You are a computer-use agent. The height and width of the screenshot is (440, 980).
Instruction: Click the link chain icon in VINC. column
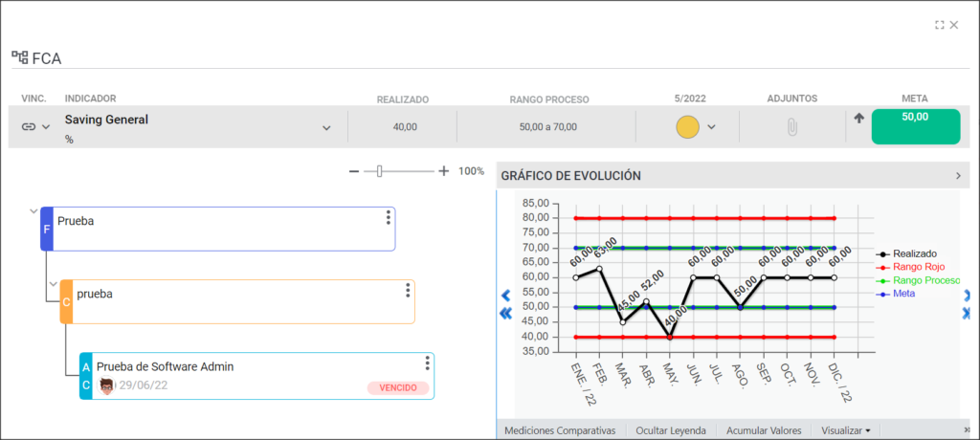[x=28, y=127]
